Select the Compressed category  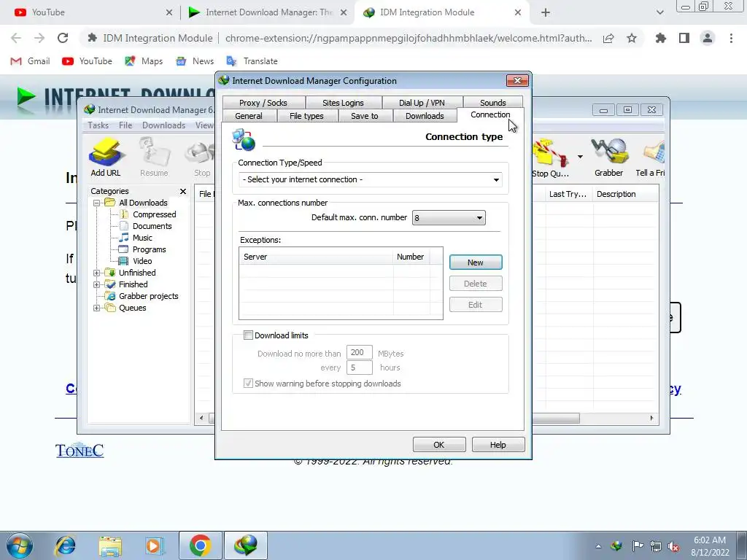click(x=155, y=214)
